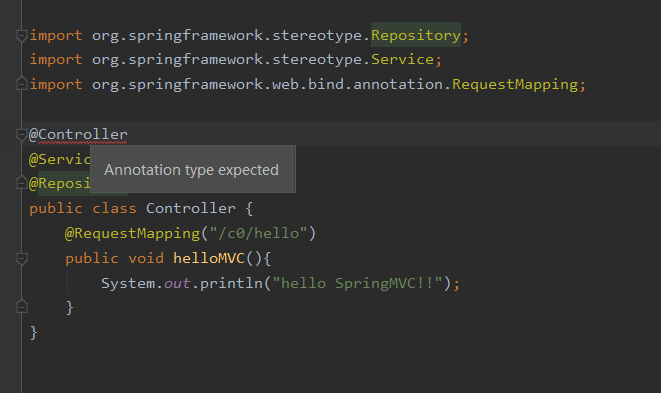This screenshot has height=393, width=661.
Task: Click the fold end marker beside @Repository annotation
Action: 21,183
